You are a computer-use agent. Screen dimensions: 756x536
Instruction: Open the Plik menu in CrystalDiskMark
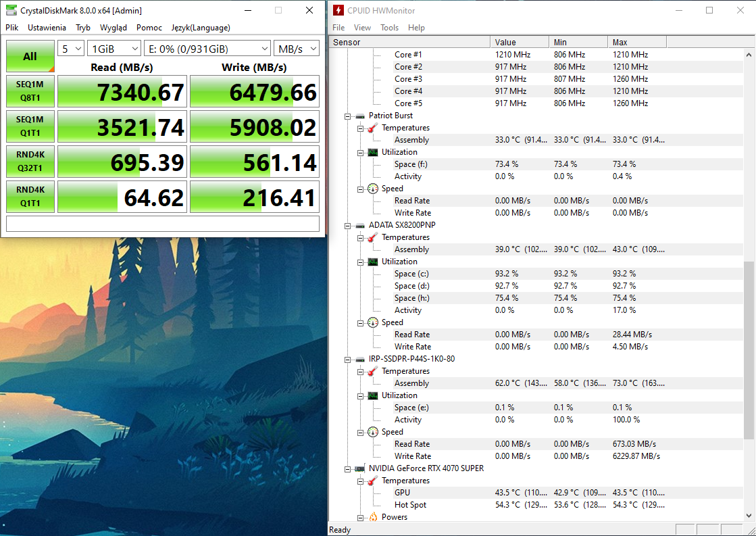coord(12,28)
